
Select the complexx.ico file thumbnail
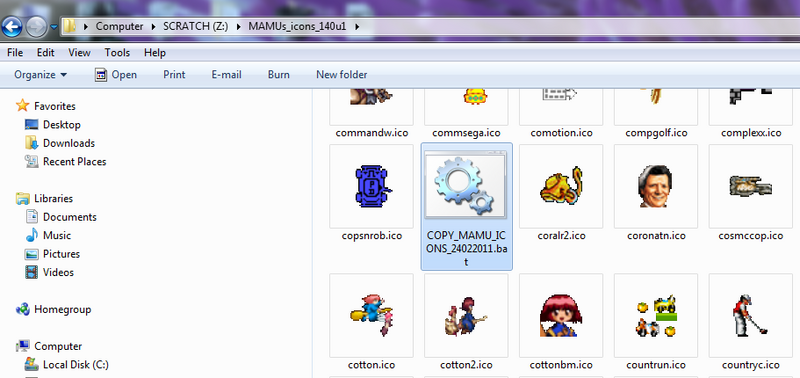751,107
